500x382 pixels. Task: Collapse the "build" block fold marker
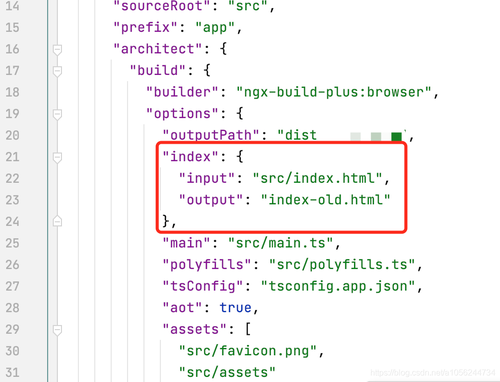pyautogui.click(x=57, y=71)
